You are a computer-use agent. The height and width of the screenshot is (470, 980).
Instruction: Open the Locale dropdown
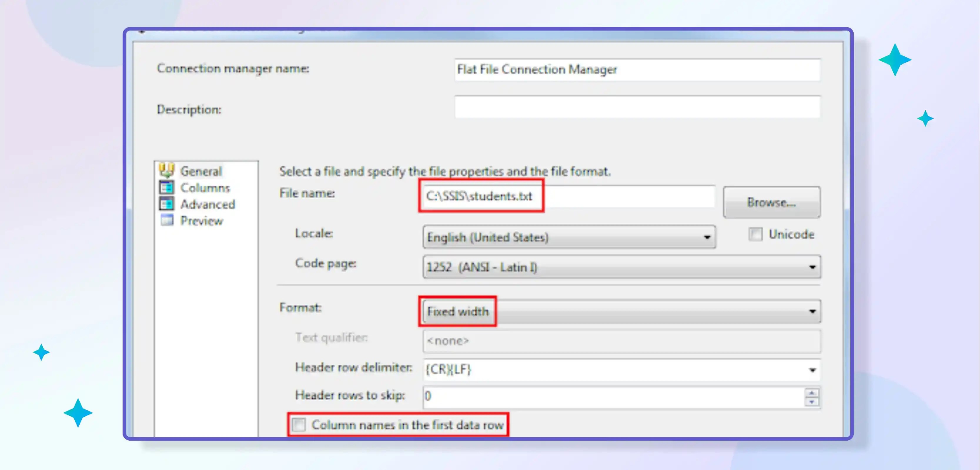coord(707,237)
